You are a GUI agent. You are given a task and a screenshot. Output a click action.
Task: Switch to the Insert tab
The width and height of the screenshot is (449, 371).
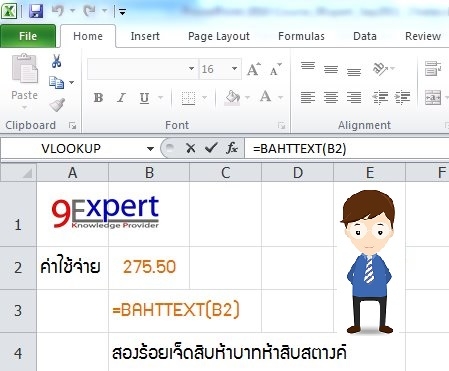145,36
